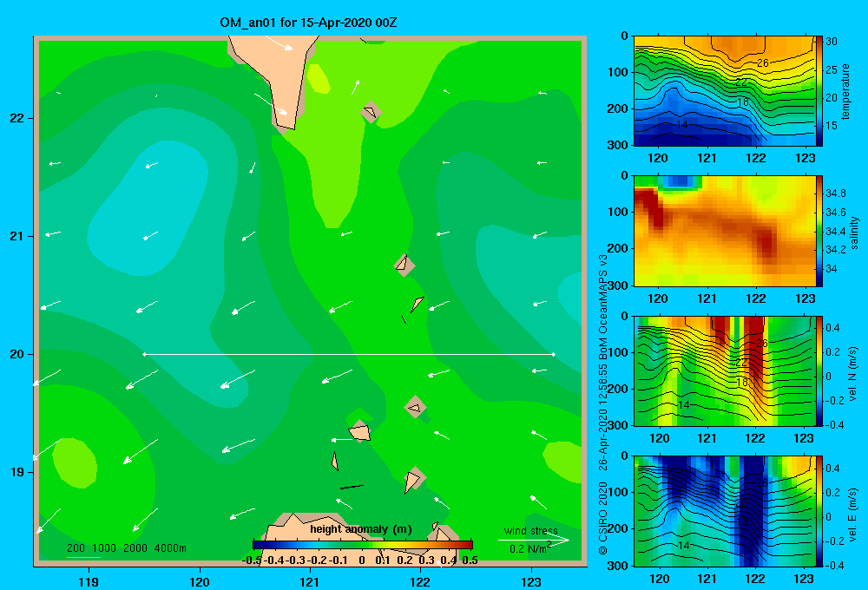Click the '100' depth label of the temperature panel

click(x=620, y=72)
